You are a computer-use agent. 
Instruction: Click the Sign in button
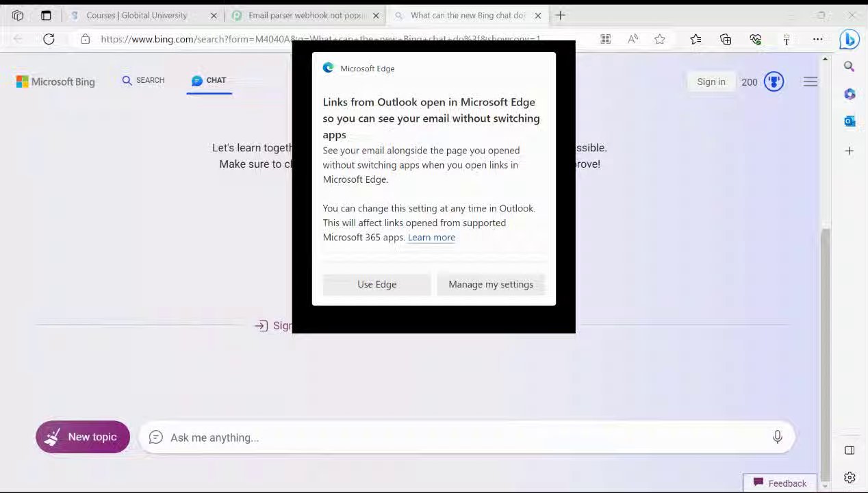pos(711,81)
